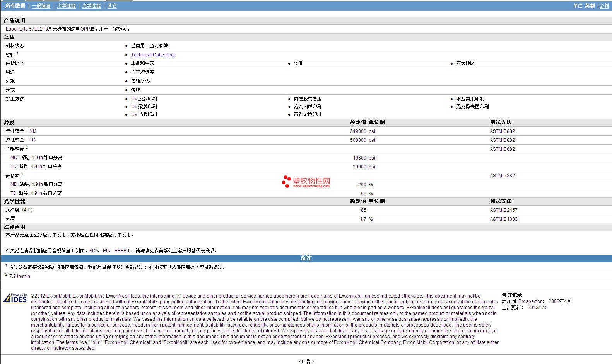The height and width of the screenshot is (364, 612).
Task: Click the 广告 label at bottom
Action: pos(306,361)
